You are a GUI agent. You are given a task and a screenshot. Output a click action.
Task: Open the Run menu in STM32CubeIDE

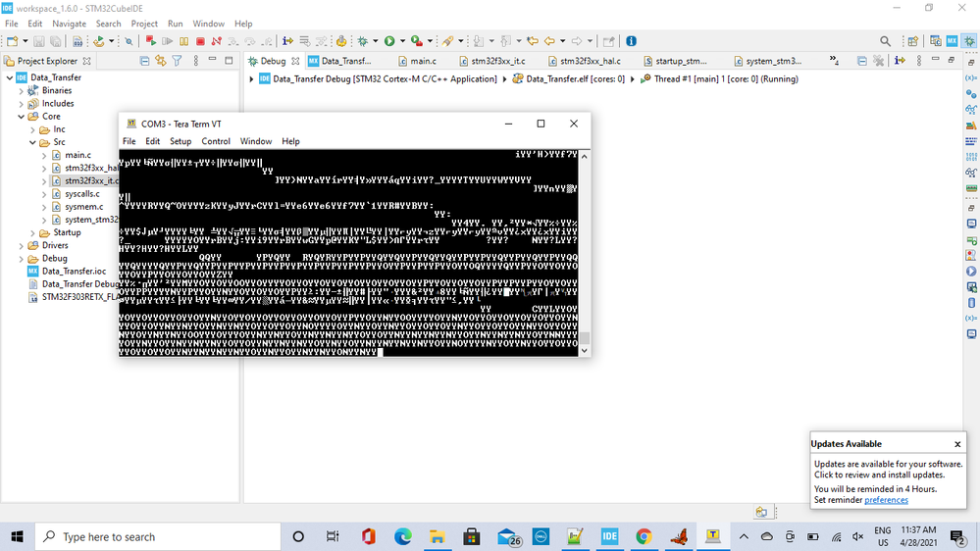point(175,24)
